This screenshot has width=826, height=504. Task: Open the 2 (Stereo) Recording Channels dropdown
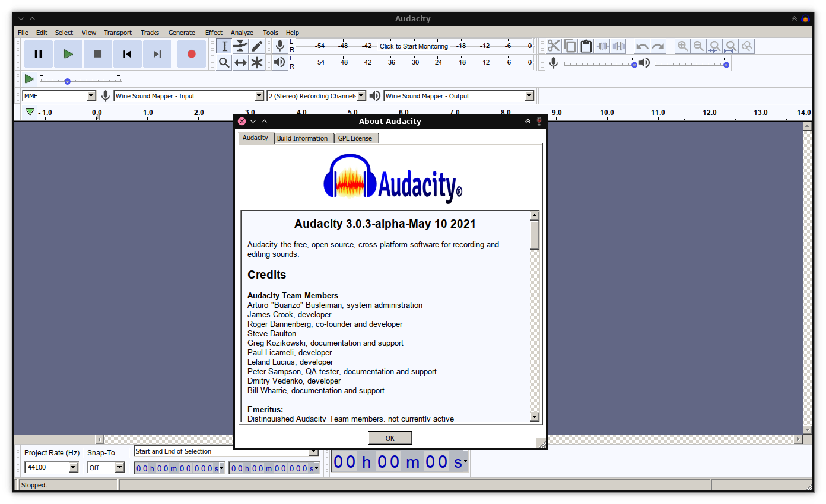[x=361, y=95]
